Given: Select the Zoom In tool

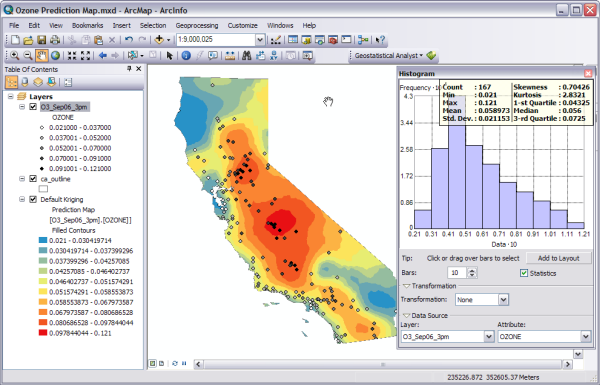Looking at the screenshot, I should point(15,56).
